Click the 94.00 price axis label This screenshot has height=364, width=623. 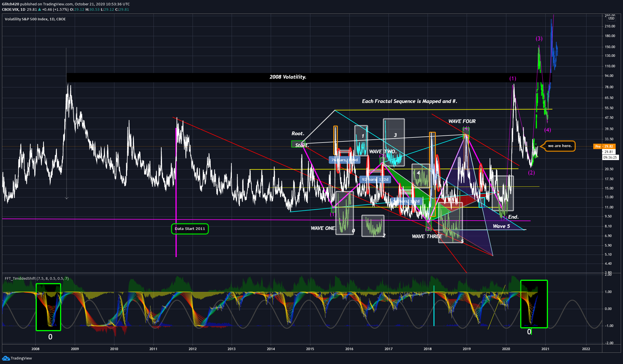(609, 76)
